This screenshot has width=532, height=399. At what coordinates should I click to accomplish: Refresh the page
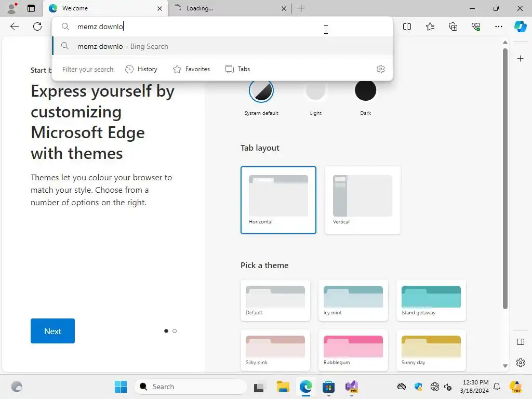(37, 26)
